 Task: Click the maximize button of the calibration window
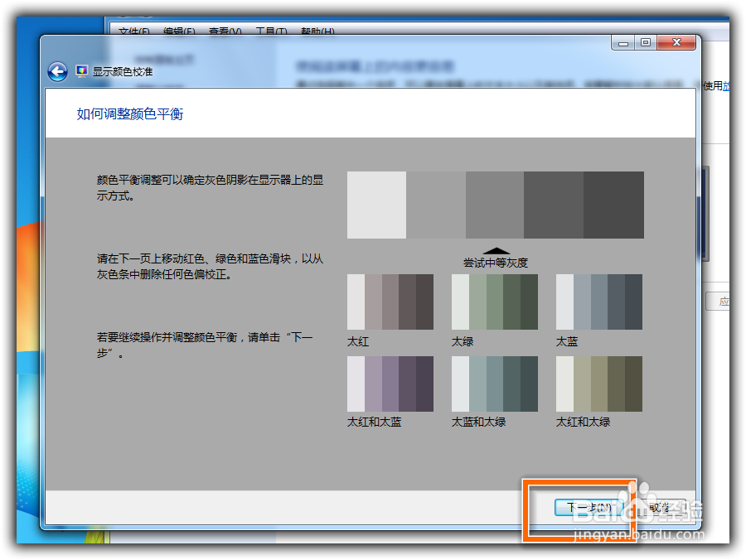click(647, 41)
